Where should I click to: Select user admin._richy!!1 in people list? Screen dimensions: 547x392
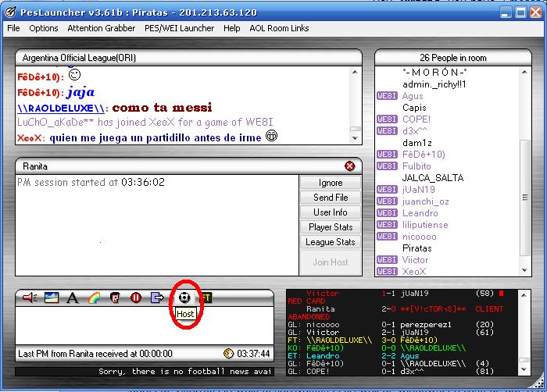(x=434, y=84)
